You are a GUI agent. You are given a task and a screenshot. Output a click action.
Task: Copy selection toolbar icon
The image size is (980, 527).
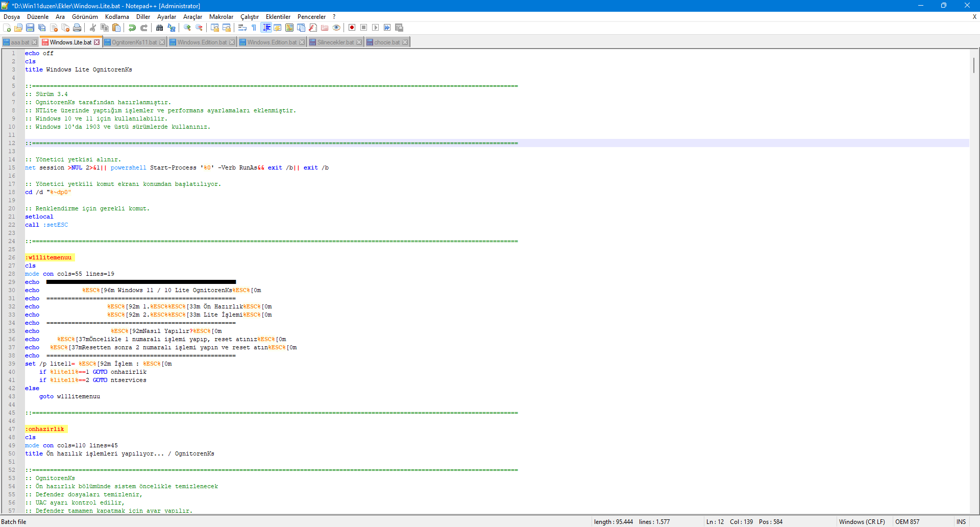105,28
